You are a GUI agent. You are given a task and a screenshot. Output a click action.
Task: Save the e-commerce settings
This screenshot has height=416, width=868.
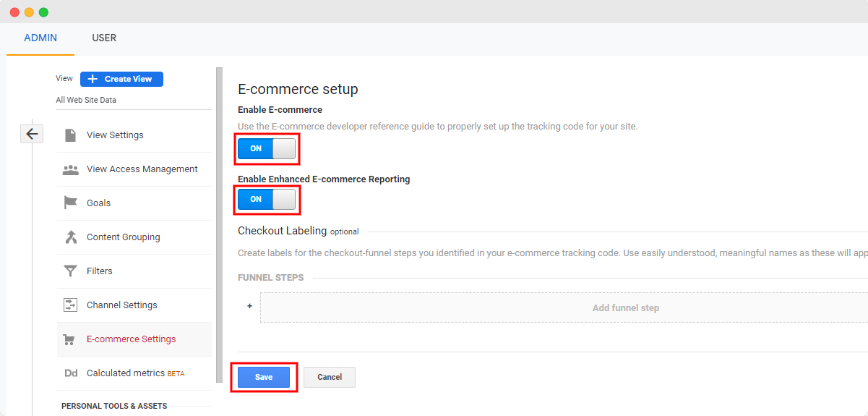click(264, 377)
